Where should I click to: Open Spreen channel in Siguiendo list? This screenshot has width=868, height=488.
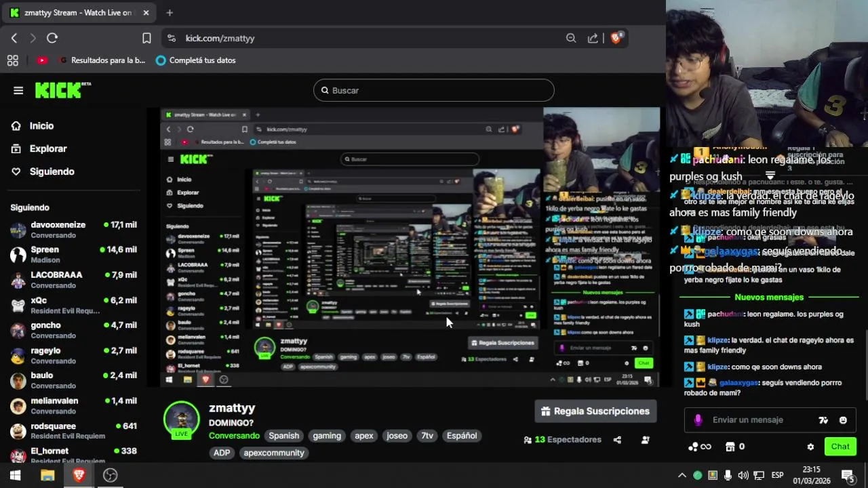[x=73, y=255]
